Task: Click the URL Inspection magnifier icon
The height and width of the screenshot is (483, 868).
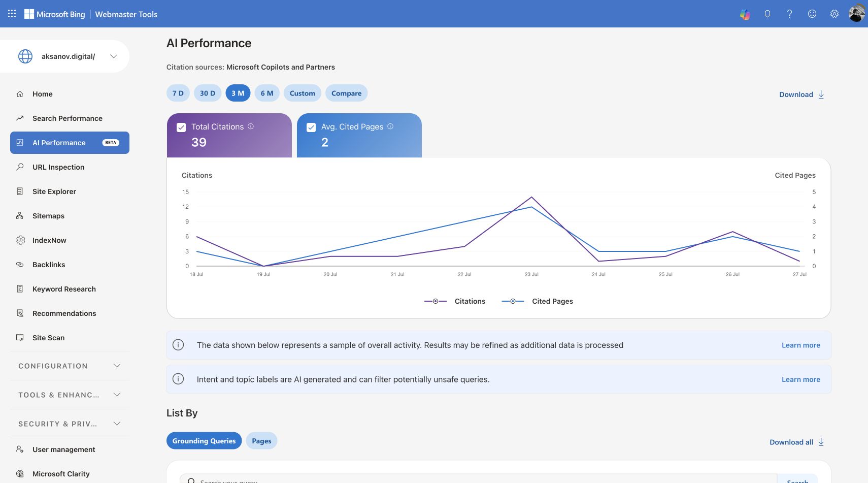Action: click(x=20, y=167)
